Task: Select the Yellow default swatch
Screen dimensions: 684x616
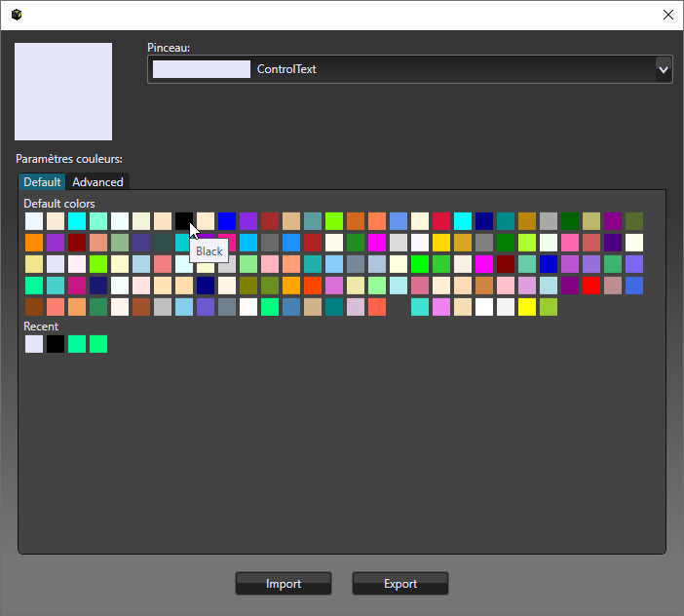Action: click(x=527, y=307)
